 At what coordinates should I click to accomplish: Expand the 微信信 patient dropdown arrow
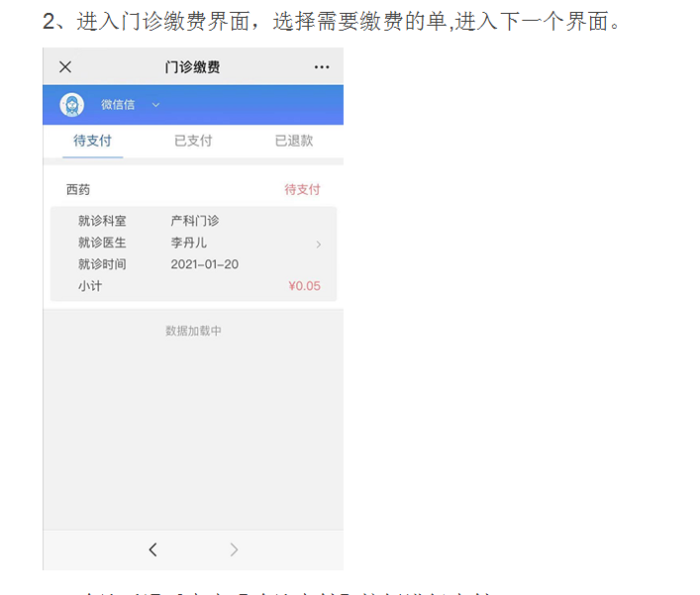tap(155, 105)
